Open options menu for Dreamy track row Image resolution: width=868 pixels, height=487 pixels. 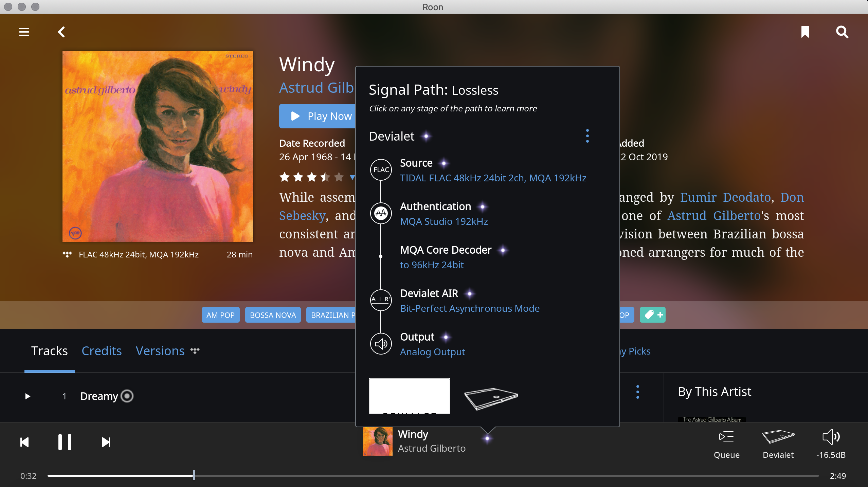tap(637, 392)
